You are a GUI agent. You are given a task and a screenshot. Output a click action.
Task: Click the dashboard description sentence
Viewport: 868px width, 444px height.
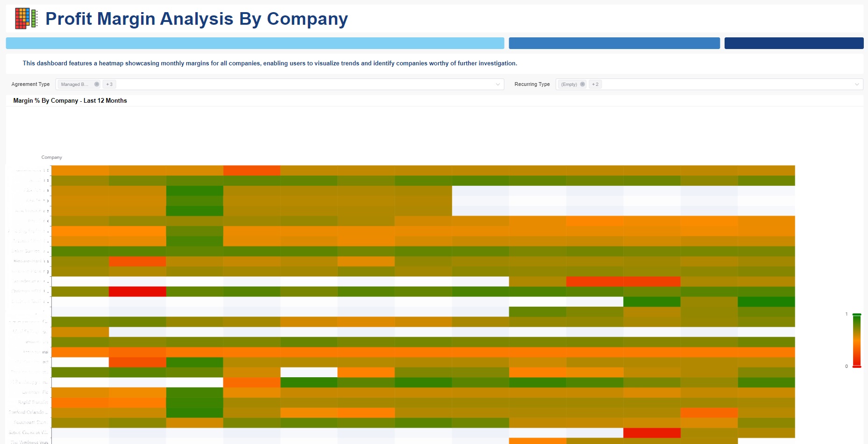[x=270, y=63]
